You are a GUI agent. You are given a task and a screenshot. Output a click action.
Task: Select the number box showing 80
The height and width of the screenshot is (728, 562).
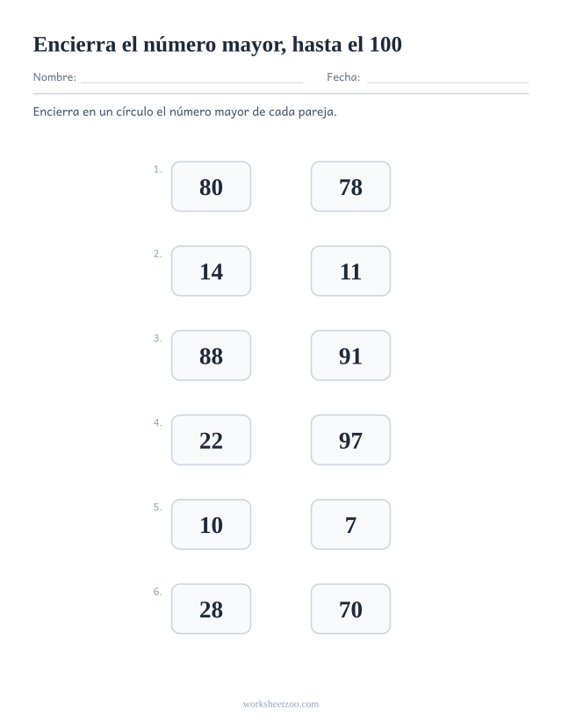(x=211, y=187)
